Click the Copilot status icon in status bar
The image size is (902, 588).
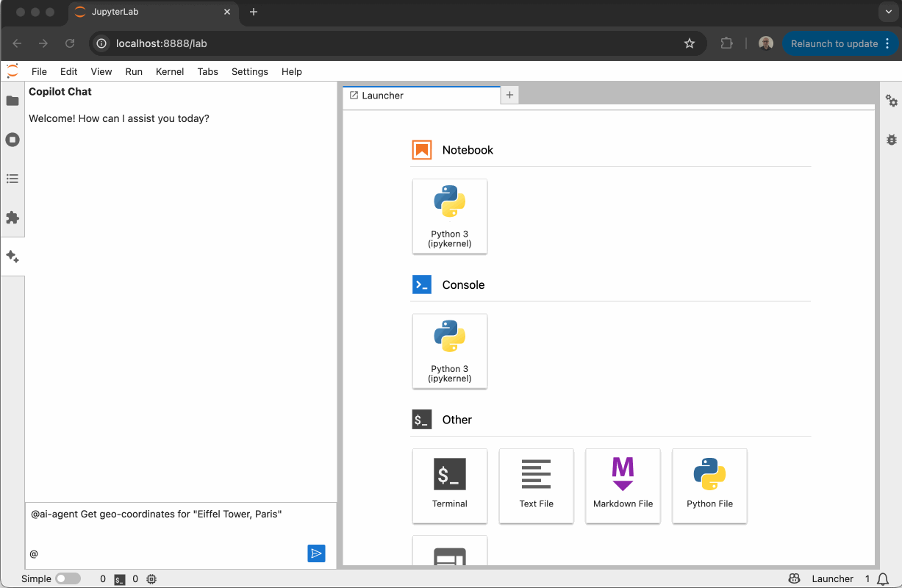tap(794, 578)
